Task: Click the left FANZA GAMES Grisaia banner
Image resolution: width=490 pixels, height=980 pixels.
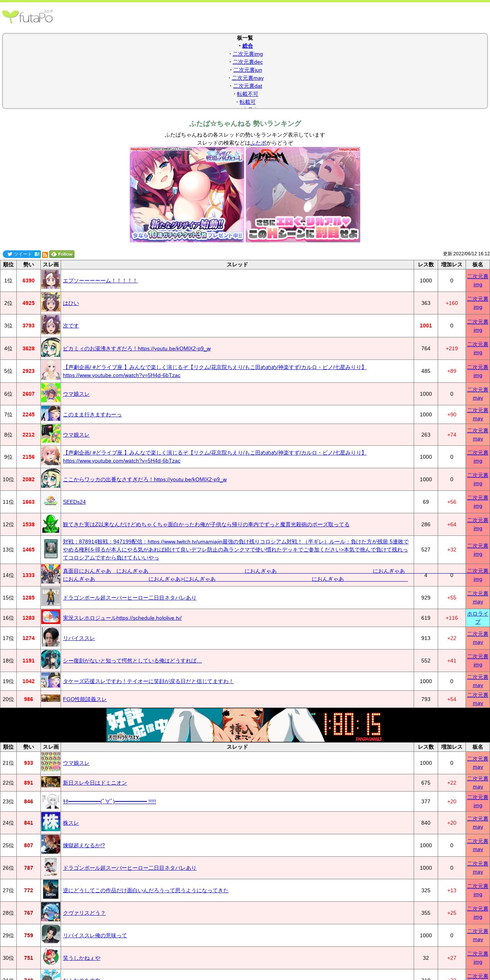Action: (x=187, y=195)
